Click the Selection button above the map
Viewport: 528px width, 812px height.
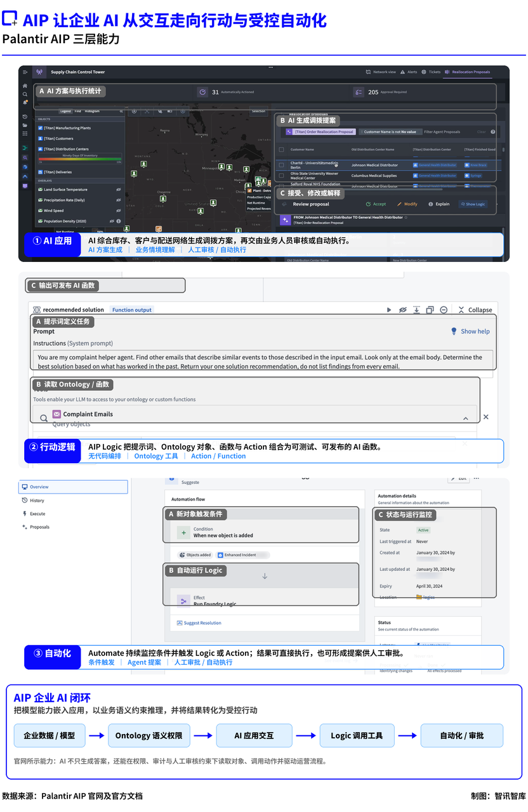(x=258, y=111)
